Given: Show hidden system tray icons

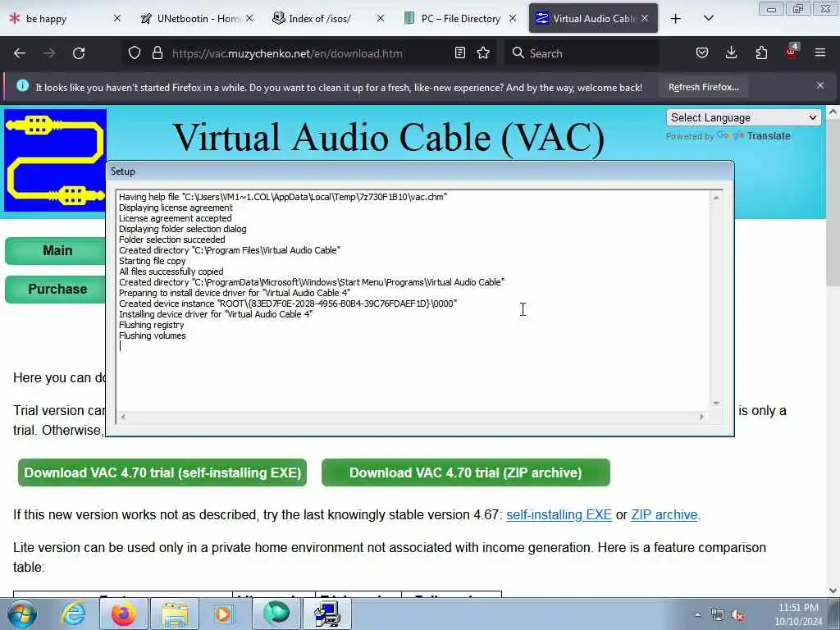Looking at the screenshot, I should [697, 615].
